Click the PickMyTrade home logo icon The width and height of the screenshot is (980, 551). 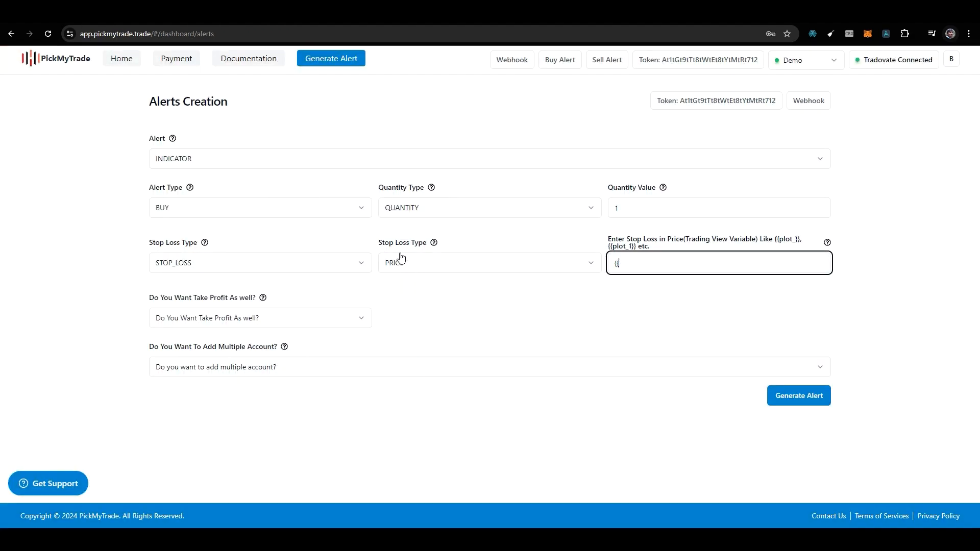tap(28, 59)
